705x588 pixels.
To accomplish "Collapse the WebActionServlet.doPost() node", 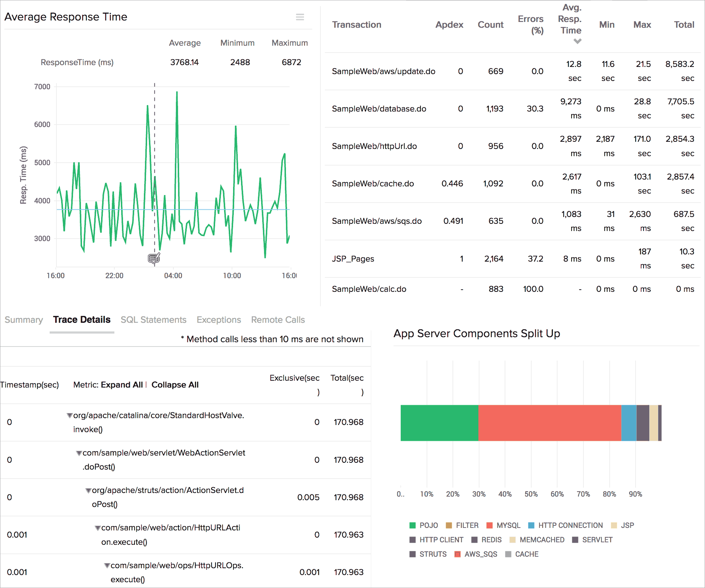I will coord(79,453).
